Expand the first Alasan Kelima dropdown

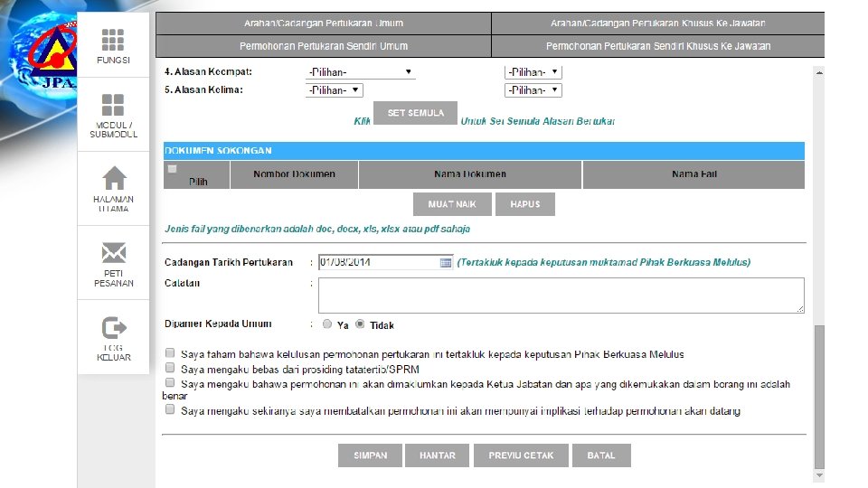pos(335,90)
